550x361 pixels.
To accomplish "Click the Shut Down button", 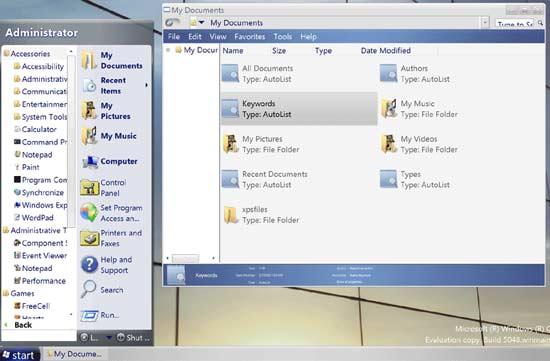I will pyautogui.click(x=133, y=337).
